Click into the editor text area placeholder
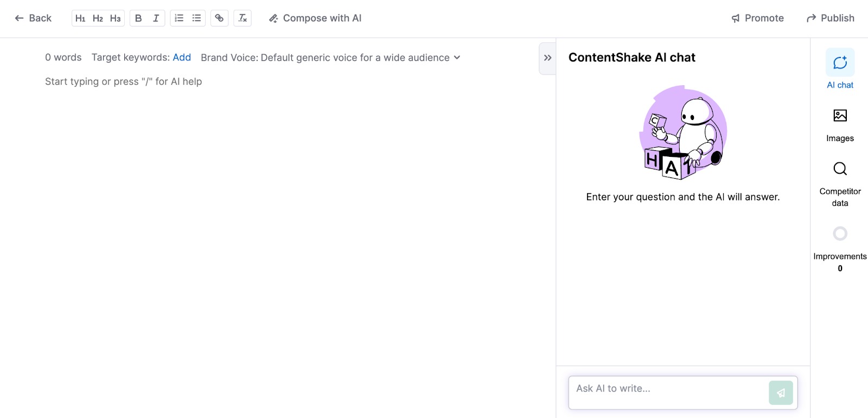868x418 pixels. [124, 81]
